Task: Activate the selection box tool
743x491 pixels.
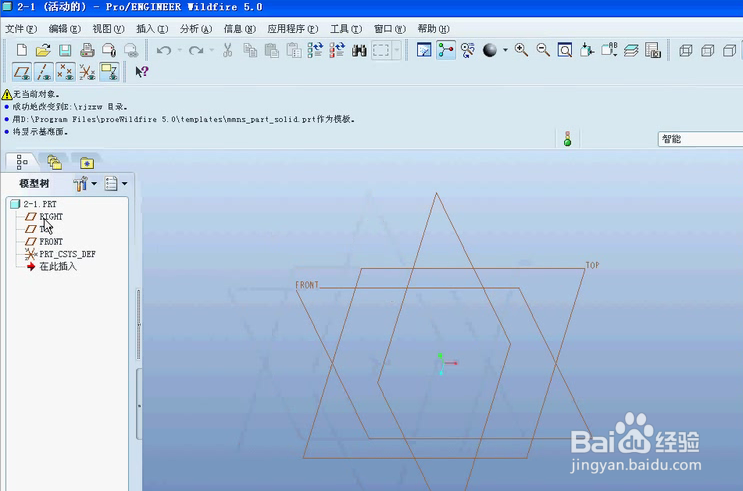Action: pos(381,50)
